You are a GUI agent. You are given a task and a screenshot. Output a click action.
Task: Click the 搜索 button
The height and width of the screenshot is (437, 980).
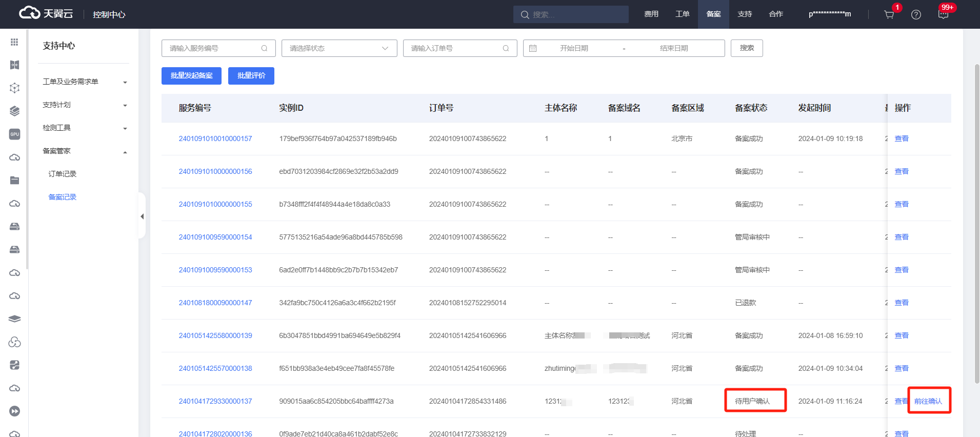click(x=747, y=48)
